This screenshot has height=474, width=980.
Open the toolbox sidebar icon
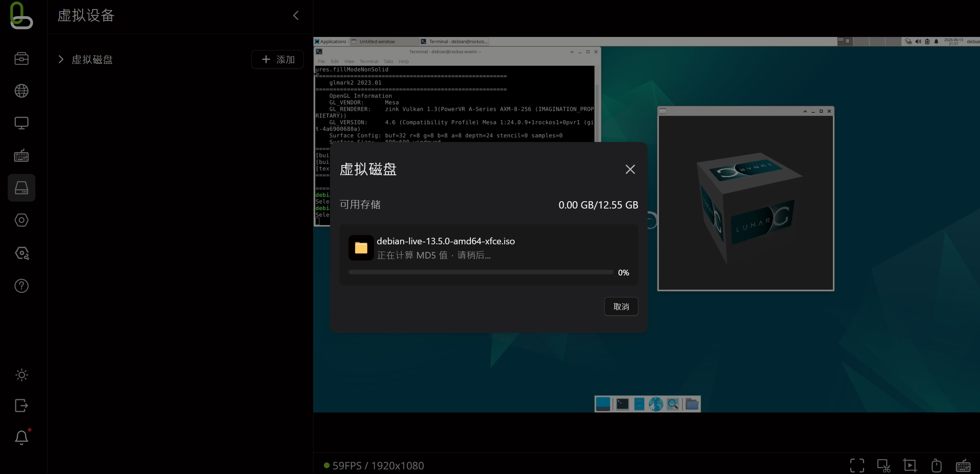[x=22, y=59]
